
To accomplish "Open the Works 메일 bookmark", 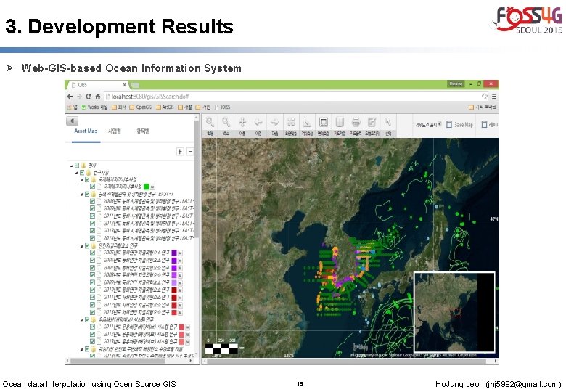I will pos(94,107).
